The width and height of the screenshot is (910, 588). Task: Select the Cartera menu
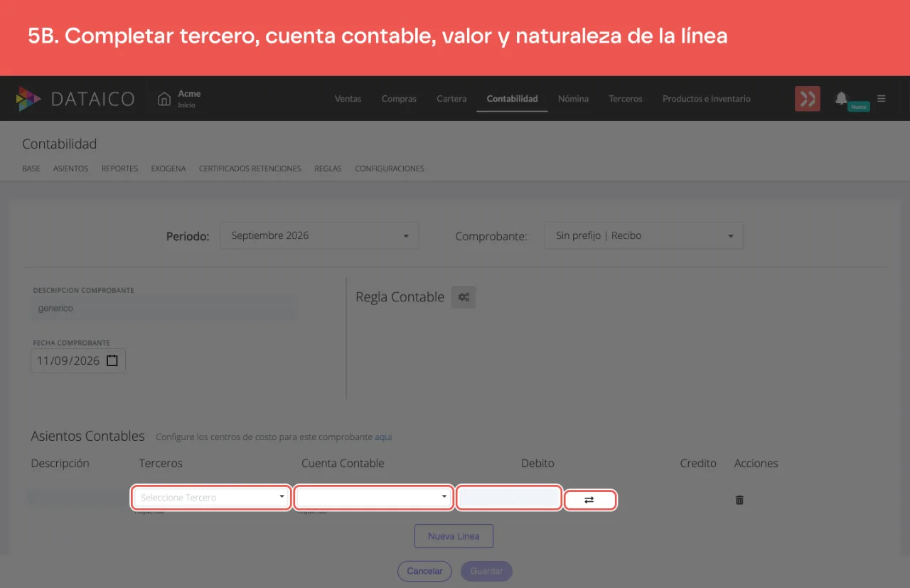(x=451, y=99)
